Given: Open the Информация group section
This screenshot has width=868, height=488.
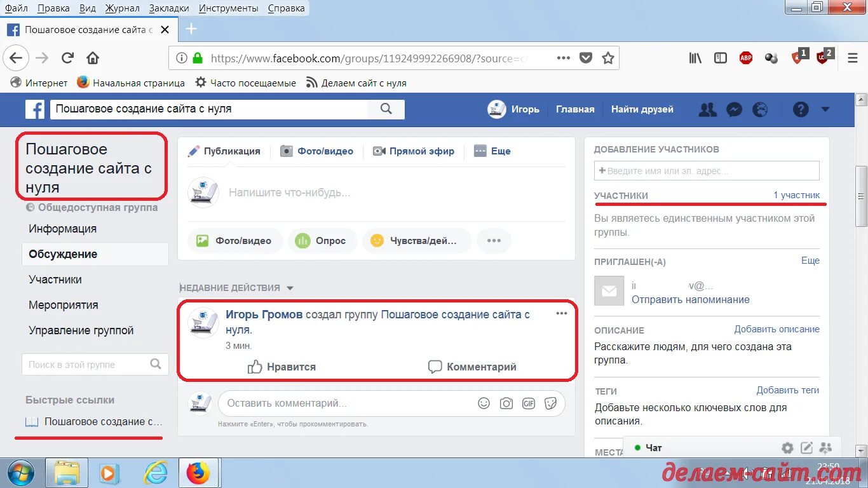Looking at the screenshot, I should tap(62, 229).
